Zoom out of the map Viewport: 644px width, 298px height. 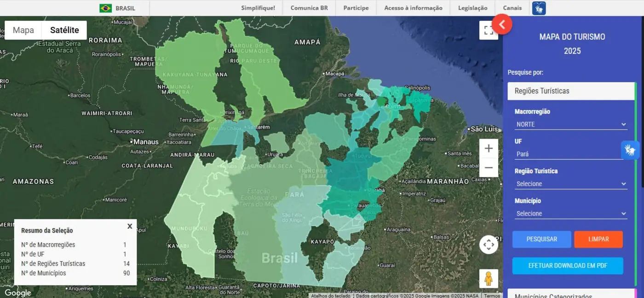tap(489, 168)
